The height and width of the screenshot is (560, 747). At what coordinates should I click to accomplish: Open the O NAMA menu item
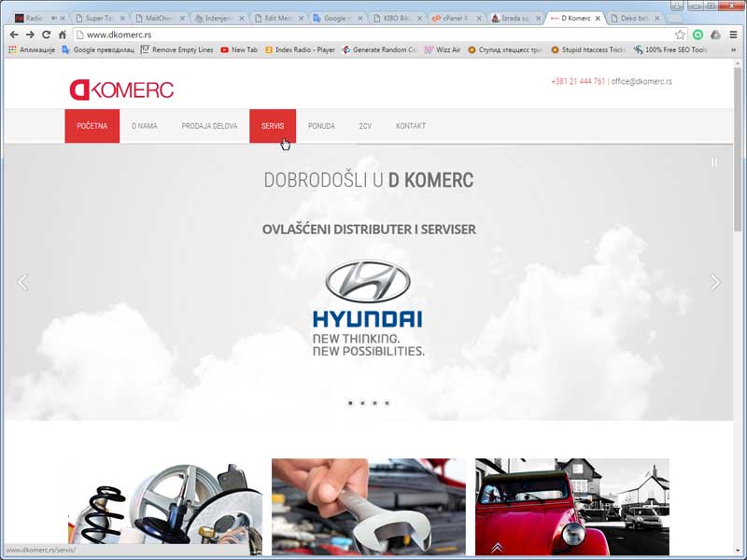click(145, 126)
